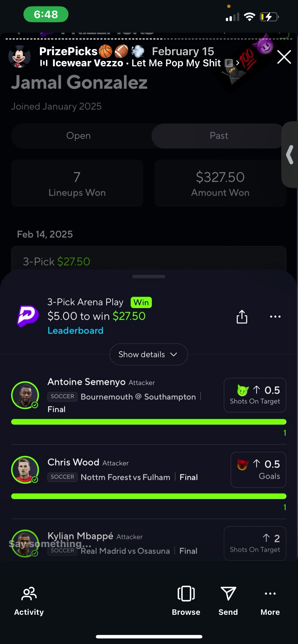
Task: Switch to the Past lineups tab
Action: [x=219, y=136]
